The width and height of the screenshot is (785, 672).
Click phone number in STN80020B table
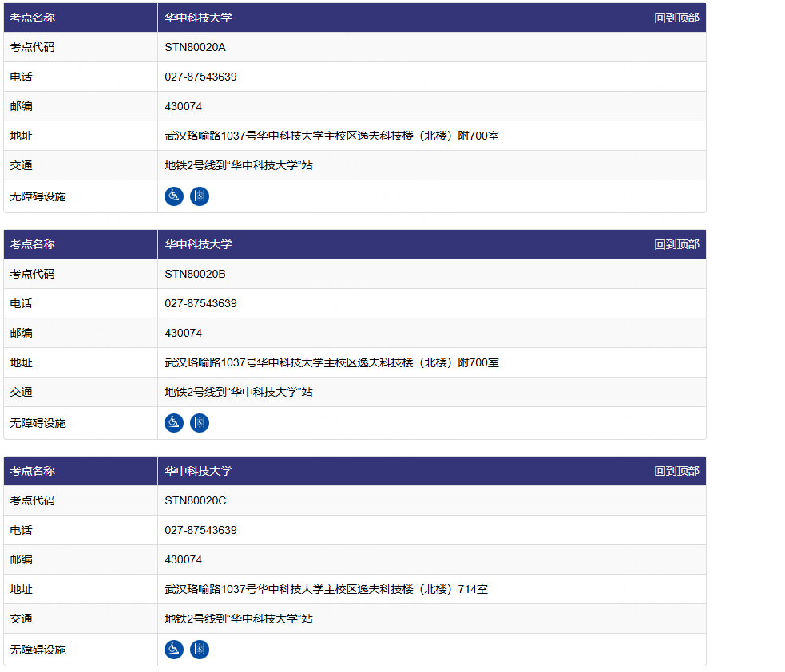click(200, 303)
